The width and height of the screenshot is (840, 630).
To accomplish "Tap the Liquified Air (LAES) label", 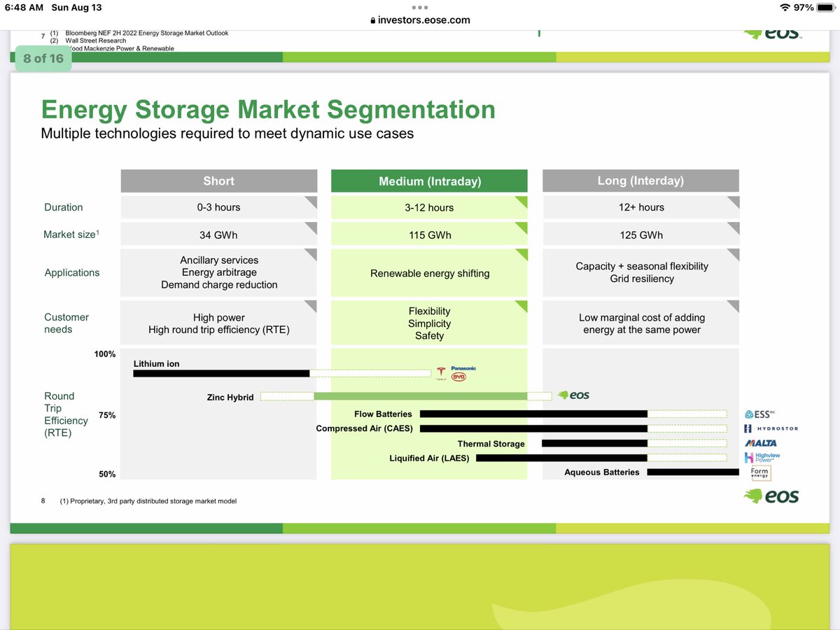I will [x=429, y=458].
